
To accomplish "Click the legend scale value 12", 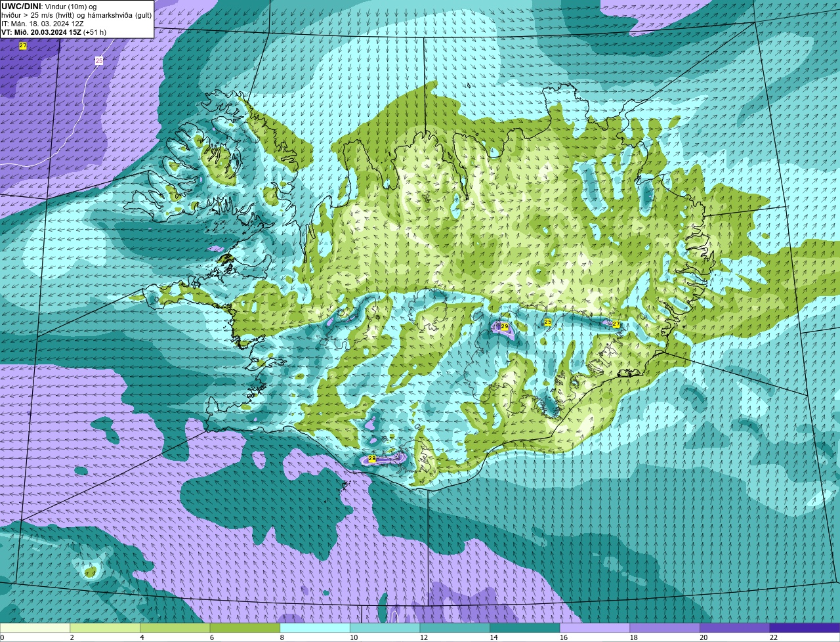I will pos(424,637).
